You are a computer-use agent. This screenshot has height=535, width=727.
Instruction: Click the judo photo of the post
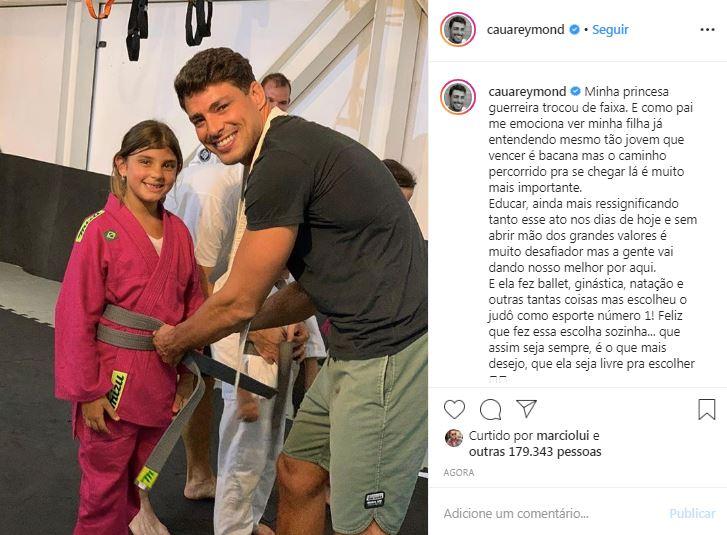tap(214, 268)
